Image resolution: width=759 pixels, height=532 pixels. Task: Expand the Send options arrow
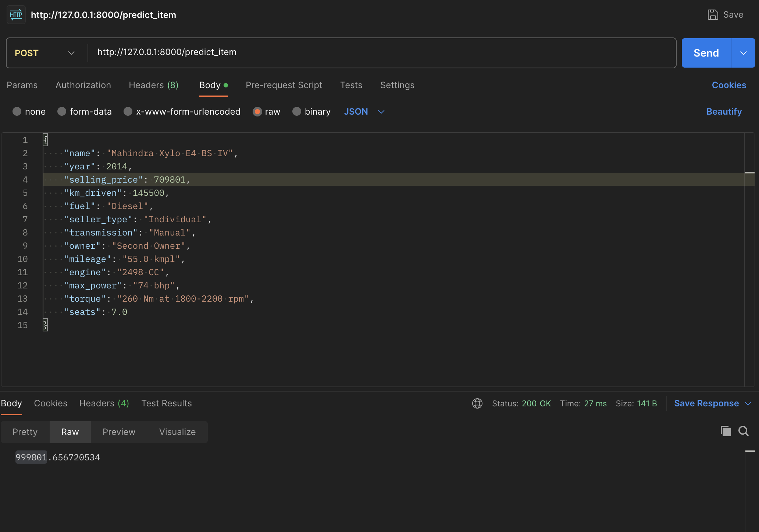[x=744, y=53]
